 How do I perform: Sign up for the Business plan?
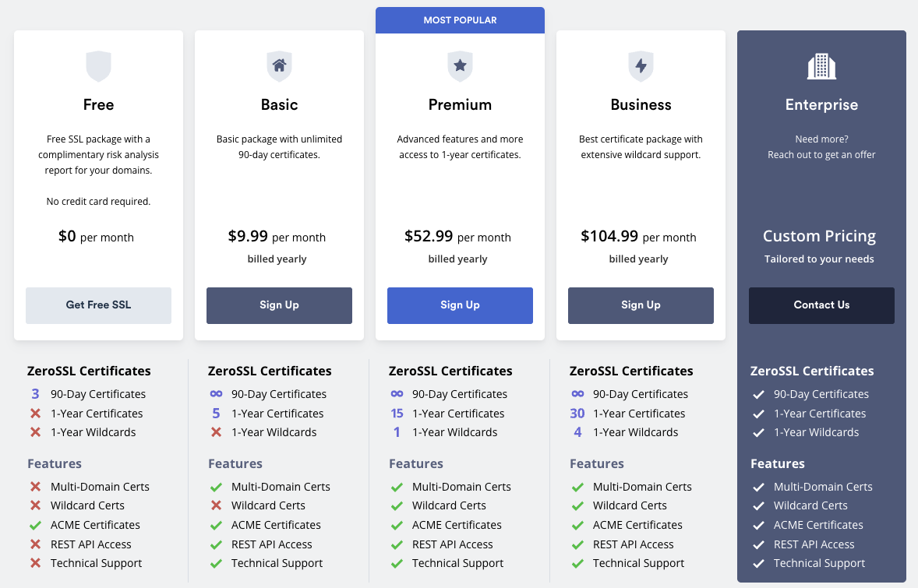(x=641, y=305)
